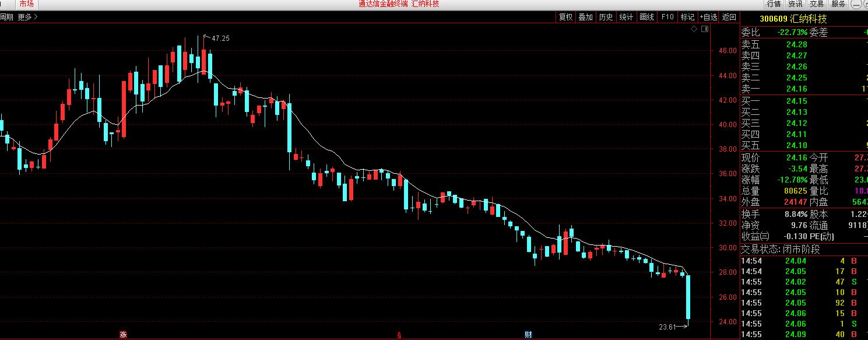Image resolution: width=868 pixels, height=340 pixels.
Task: Click the 300609 汇纳科技 stock title
Action: tap(793, 19)
